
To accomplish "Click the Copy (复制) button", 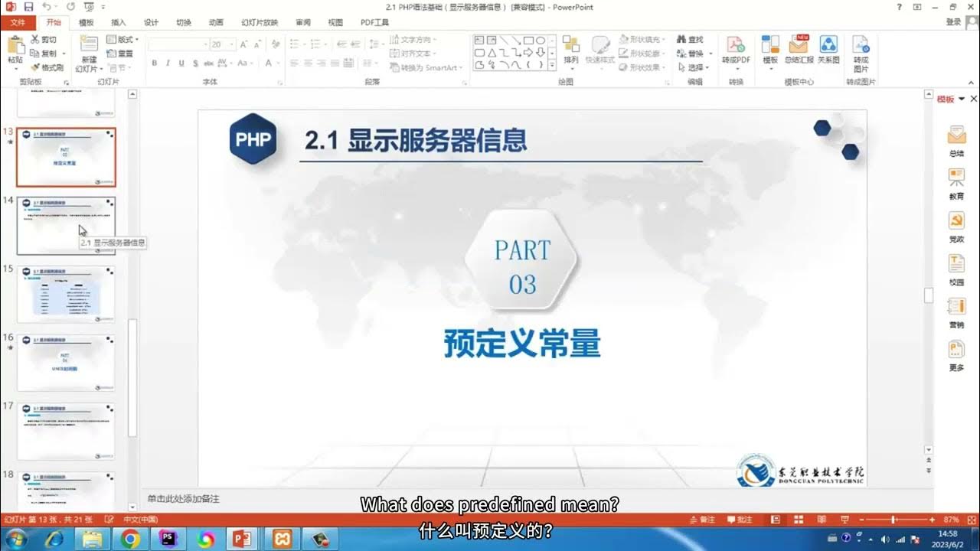I will click(44, 53).
